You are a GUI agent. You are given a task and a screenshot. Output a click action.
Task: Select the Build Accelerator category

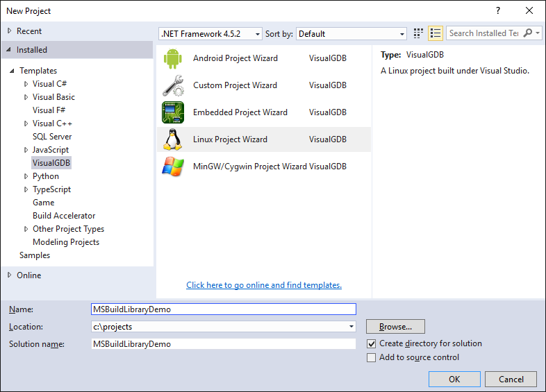pyautogui.click(x=64, y=216)
